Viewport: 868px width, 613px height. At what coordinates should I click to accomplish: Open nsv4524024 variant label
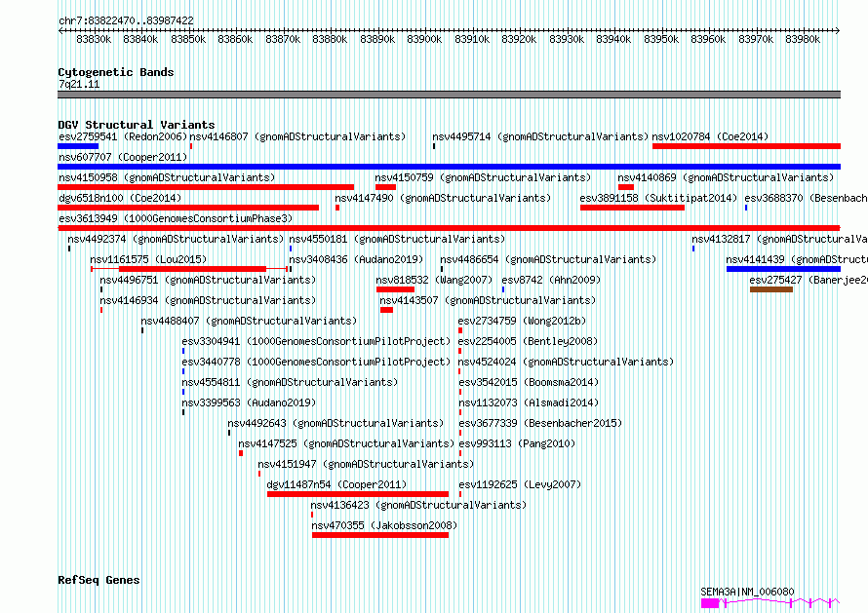(x=566, y=362)
